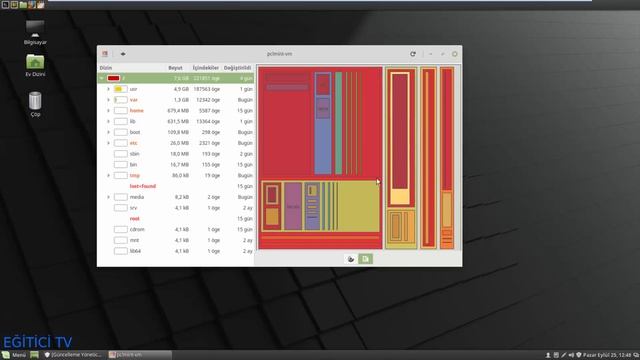The image size is (640, 360).
Task: Select the usr folder name
Action: tap(133, 89)
